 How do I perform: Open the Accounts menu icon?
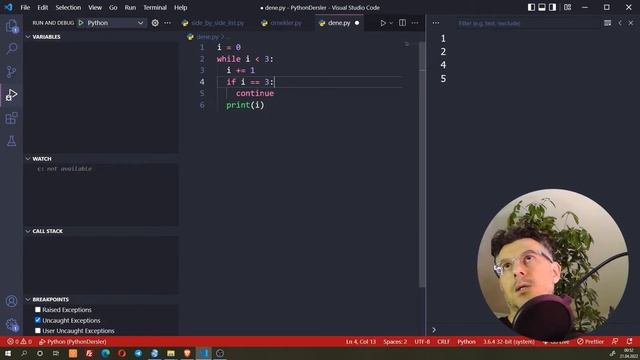point(11,301)
